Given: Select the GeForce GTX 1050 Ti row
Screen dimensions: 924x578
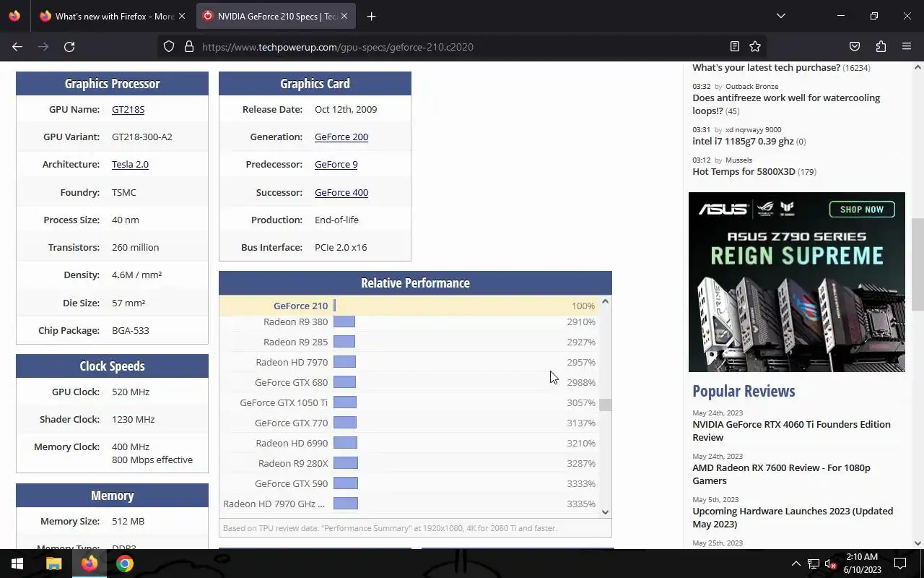Looking at the screenshot, I should coord(409,402).
